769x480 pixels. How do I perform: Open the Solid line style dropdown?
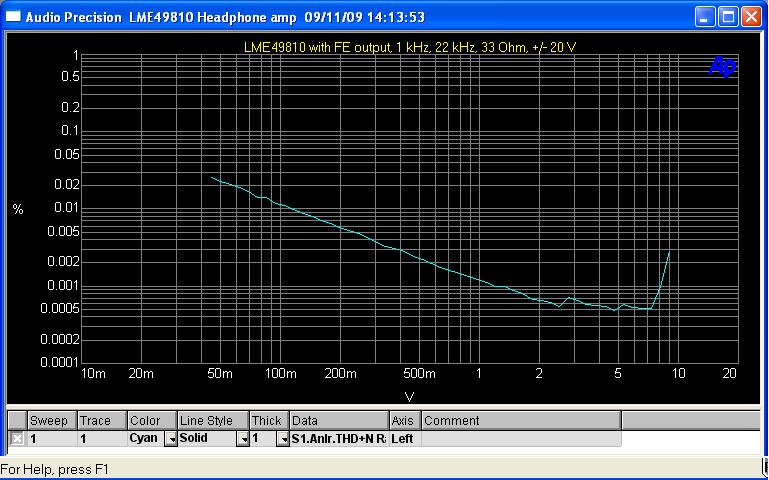click(x=243, y=439)
